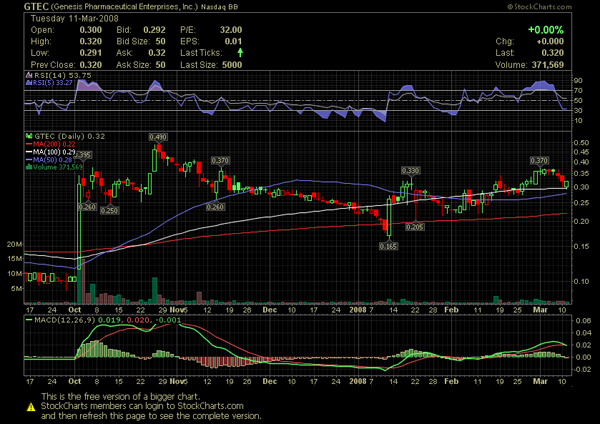The height and width of the screenshot is (424, 600).
Task: Click the High value 0.320
Action: pos(91,41)
